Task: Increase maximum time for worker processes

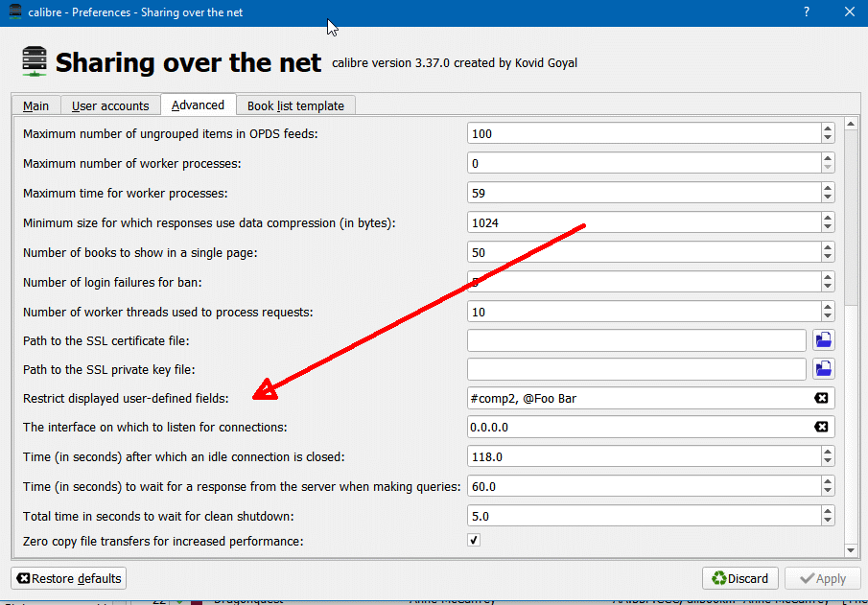Action: coord(828,188)
